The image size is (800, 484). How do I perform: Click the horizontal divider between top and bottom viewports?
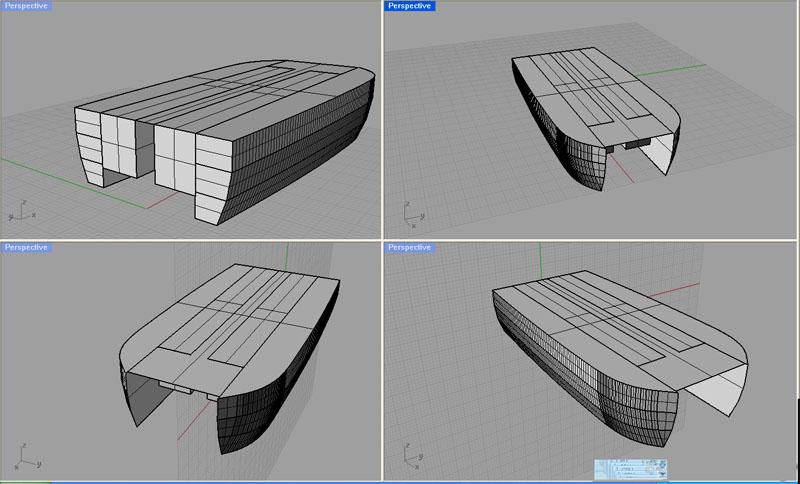point(200,240)
